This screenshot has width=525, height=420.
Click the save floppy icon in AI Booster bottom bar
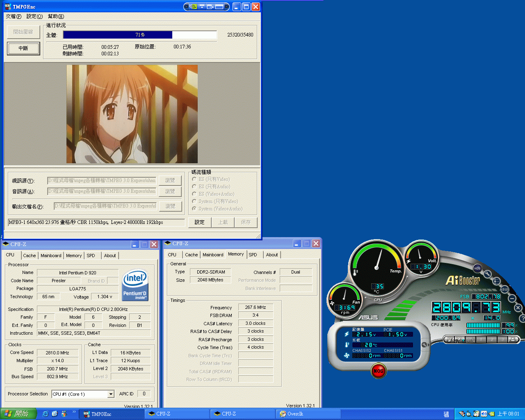[x=513, y=340]
